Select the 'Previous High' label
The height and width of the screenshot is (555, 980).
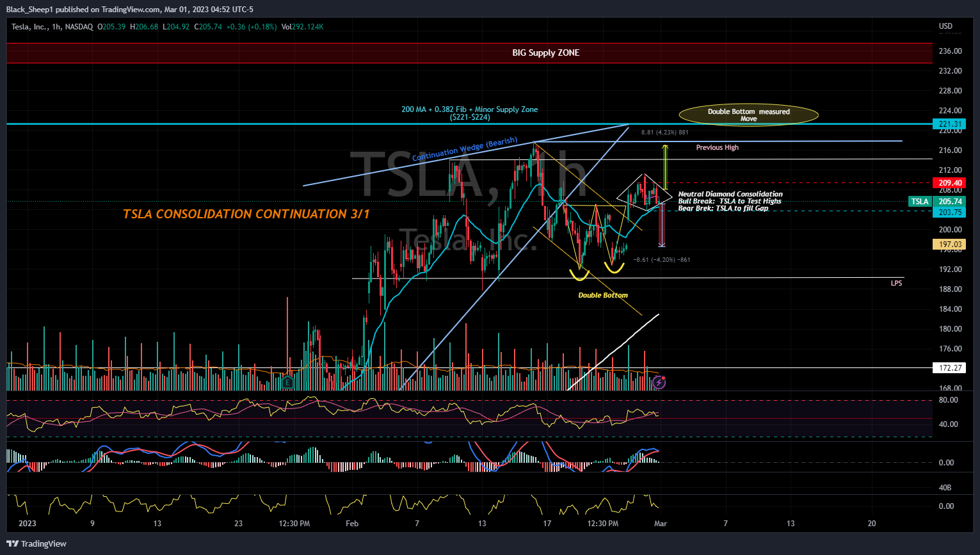[x=718, y=147]
